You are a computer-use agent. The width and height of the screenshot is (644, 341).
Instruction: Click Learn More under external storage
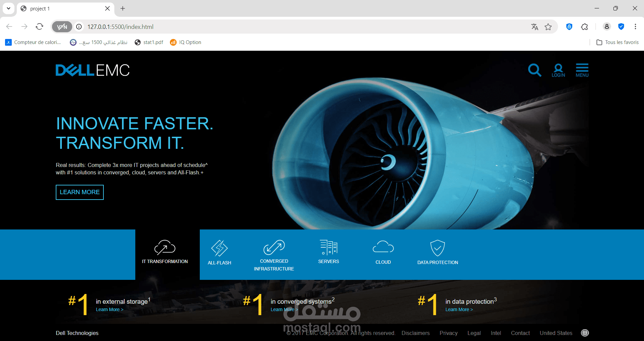109,309
